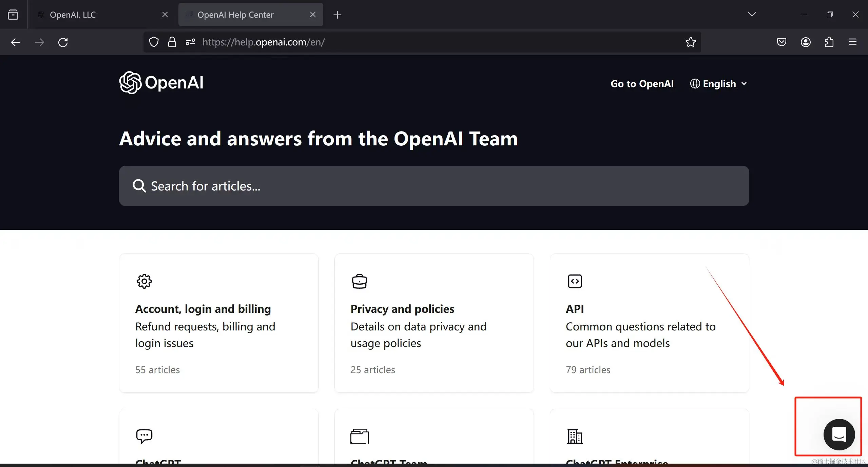The height and width of the screenshot is (467, 868).
Task: Expand the English language selector
Action: point(718,84)
